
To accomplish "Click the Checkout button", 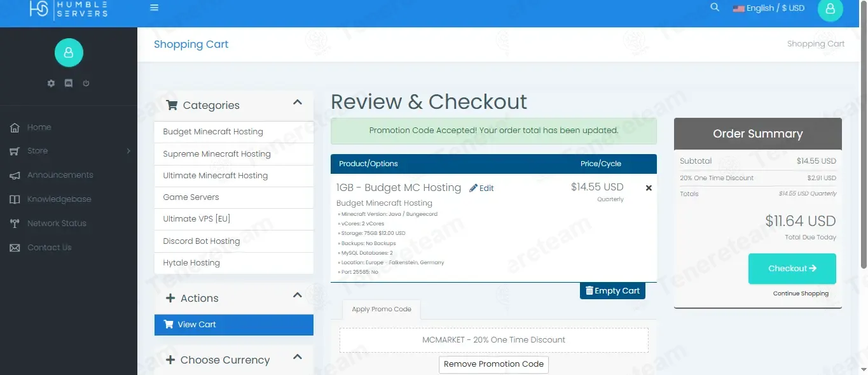I will 792,269.
